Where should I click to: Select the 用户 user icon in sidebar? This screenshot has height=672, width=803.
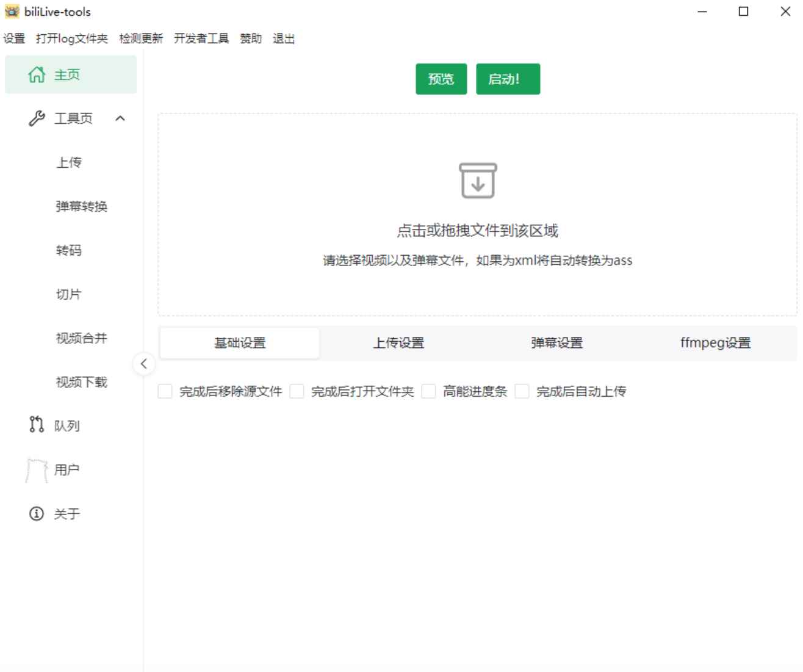click(x=37, y=469)
